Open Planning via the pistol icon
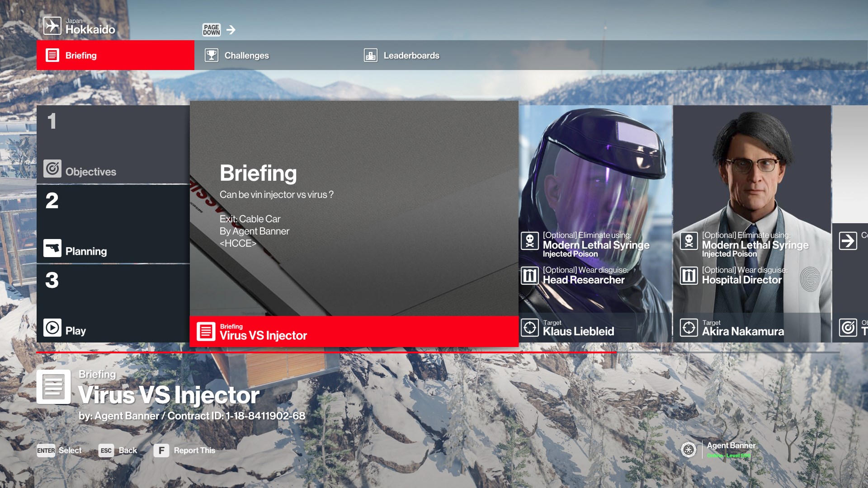 click(x=52, y=248)
